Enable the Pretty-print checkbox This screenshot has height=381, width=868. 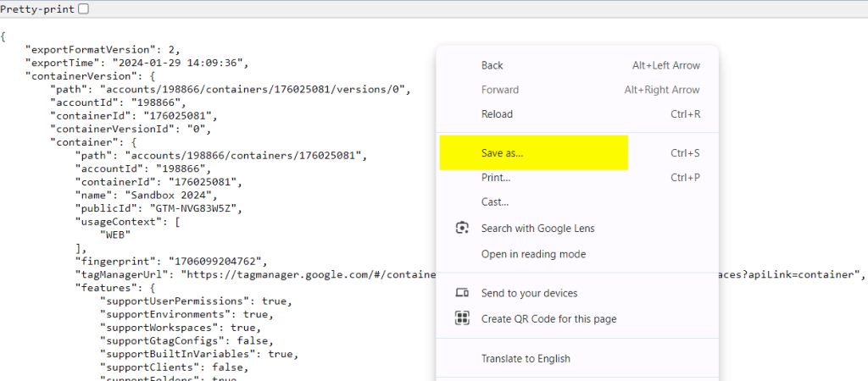click(83, 8)
